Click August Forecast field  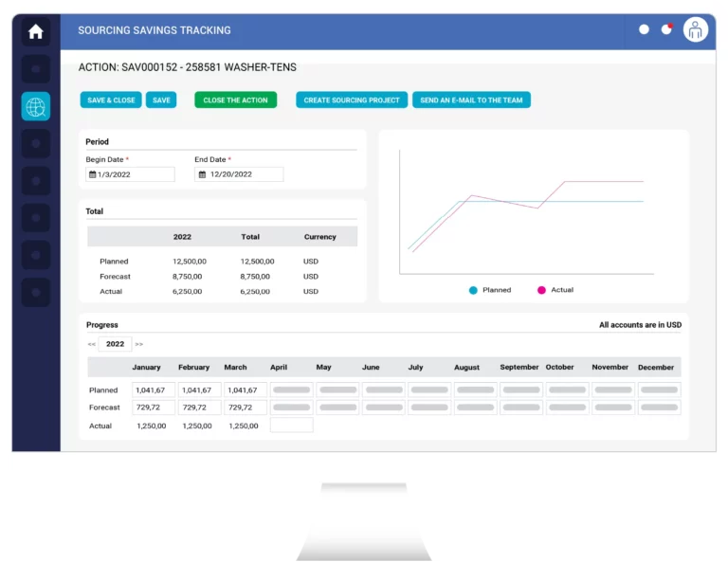pyautogui.click(x=476, y=408)
